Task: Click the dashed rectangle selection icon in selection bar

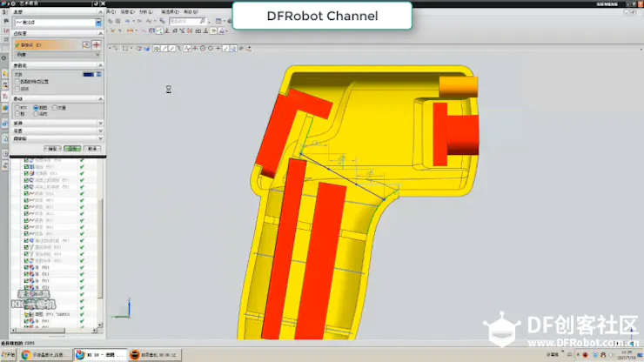Action: (x=125, y=49)
